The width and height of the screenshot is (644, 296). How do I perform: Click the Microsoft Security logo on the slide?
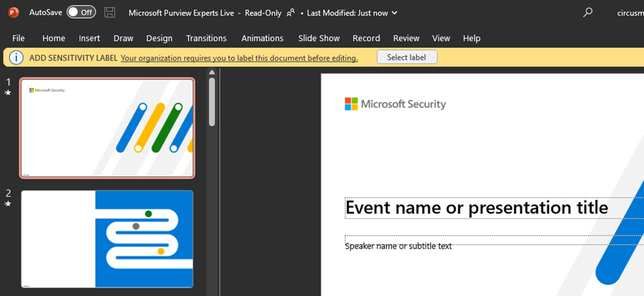click(x=395, y=104)
